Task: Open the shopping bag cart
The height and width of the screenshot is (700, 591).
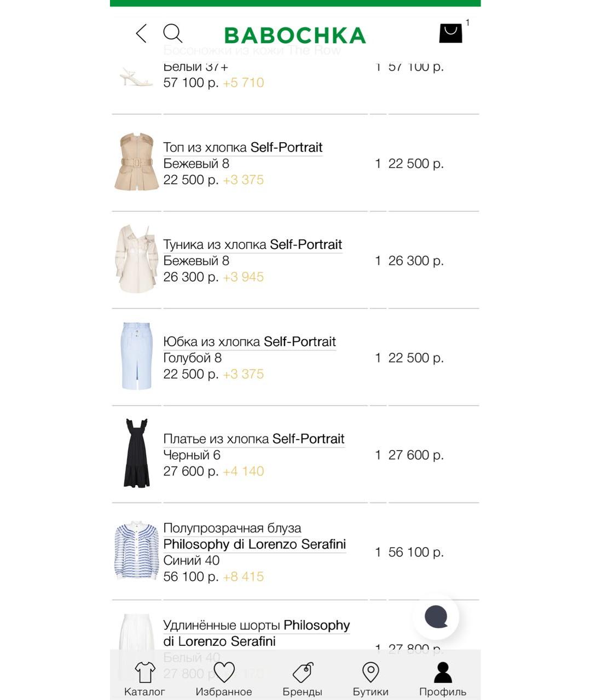Action: [450, 33]
